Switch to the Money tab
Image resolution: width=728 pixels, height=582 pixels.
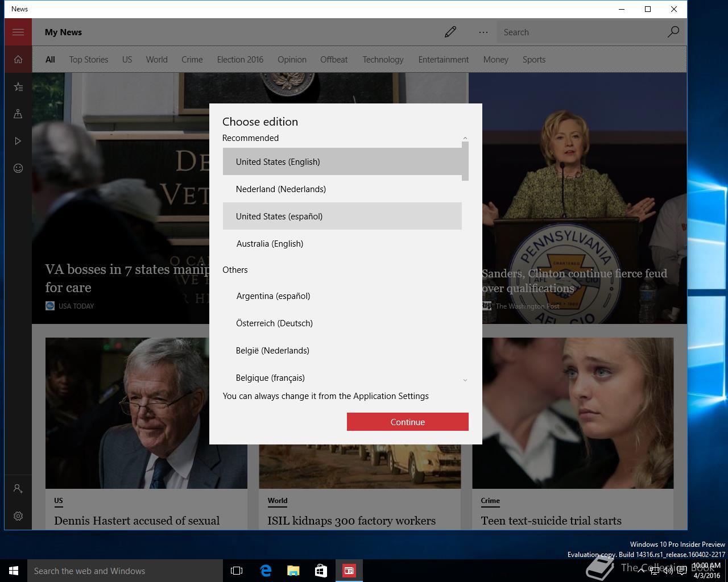coord(496,60)
